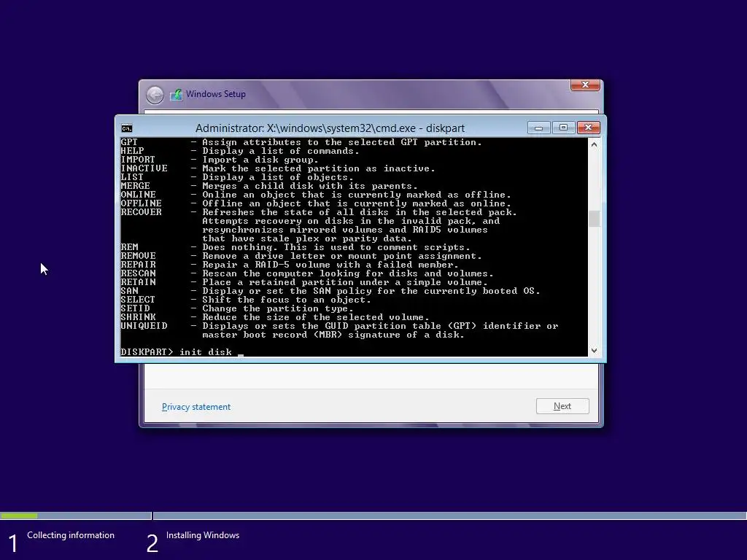Open the Privacy statement link
This screenshot has height=560, width=747.
coord(196,407)
